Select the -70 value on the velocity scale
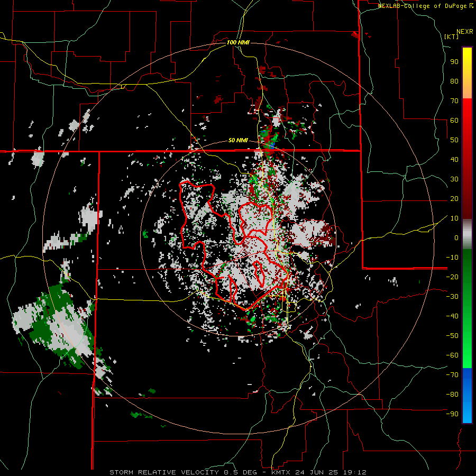 tap(452, 374)
